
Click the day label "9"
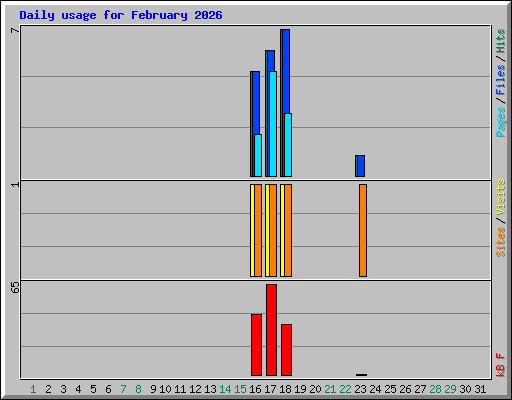tap(153, 389)
